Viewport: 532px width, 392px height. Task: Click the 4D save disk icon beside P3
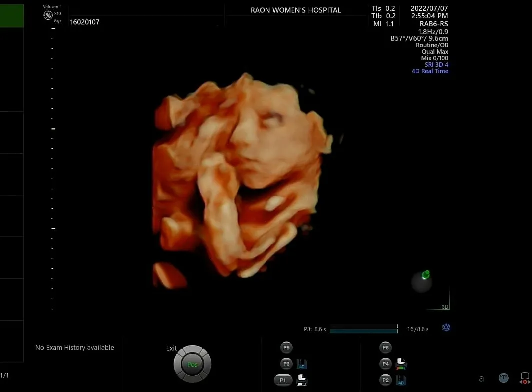(x=302, y=364)
